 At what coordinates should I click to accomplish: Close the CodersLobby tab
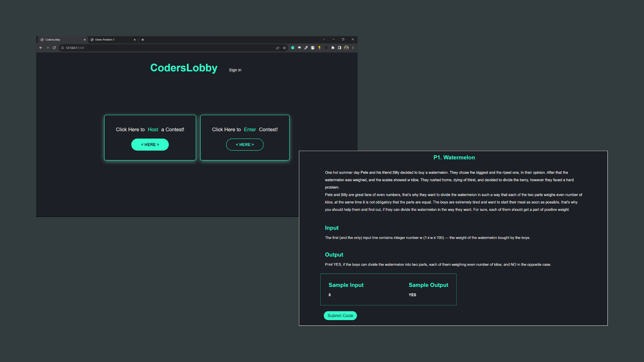coord(85,40)
